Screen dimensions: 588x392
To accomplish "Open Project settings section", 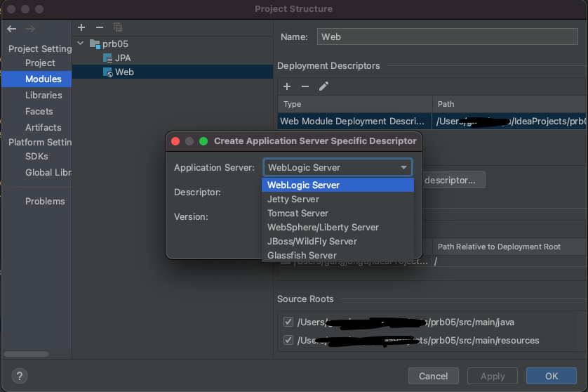I will click(x=40, y=63).
